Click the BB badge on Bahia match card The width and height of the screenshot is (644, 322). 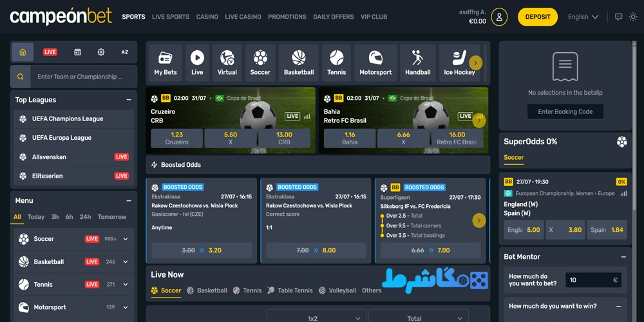tap(339, 98)
